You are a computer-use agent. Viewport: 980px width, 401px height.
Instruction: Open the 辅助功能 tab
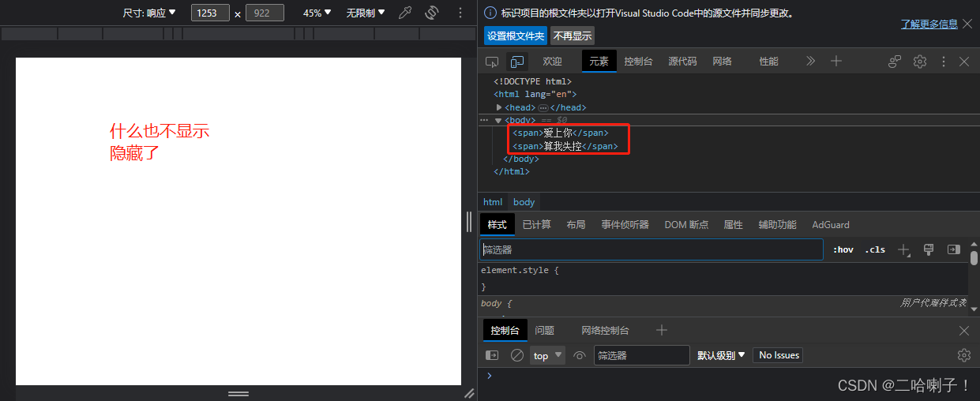point(777,225)
